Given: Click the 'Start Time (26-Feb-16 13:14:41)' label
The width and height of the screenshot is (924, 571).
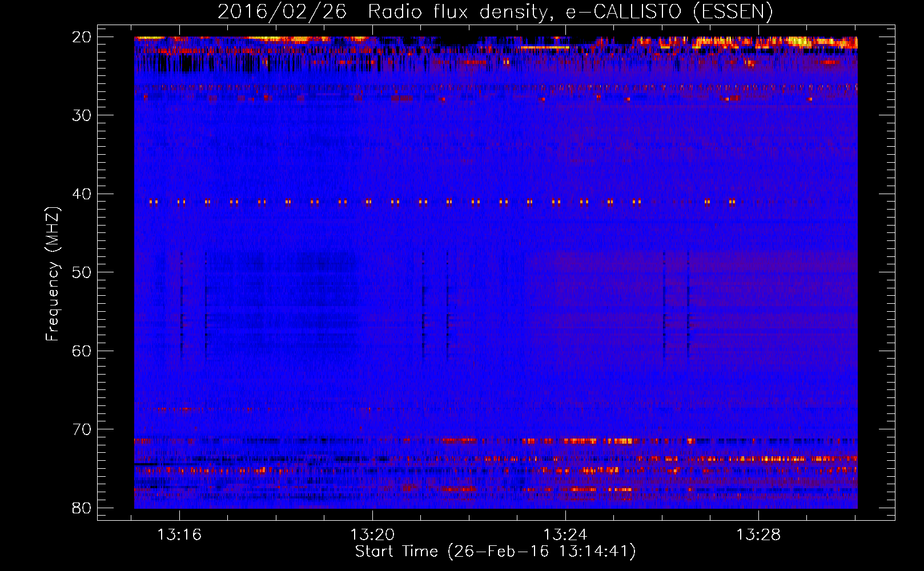Looking at the screenshot, I should click(495, 552).
